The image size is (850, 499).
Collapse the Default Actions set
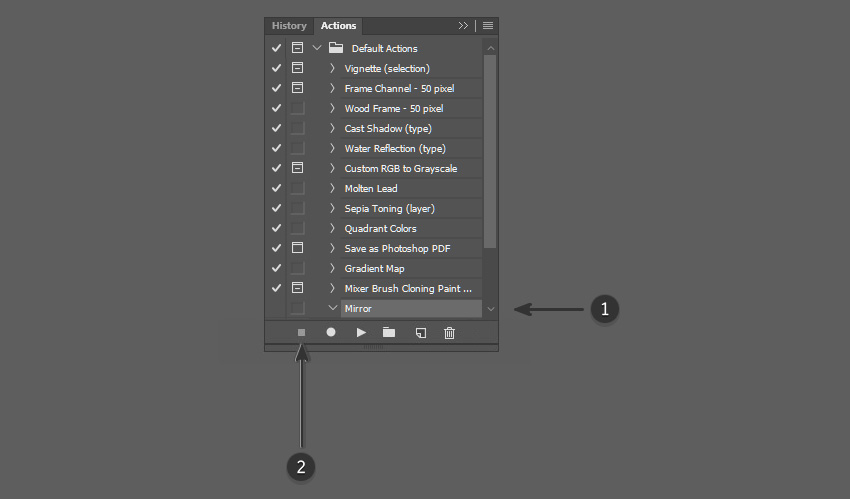coord(317,48)
